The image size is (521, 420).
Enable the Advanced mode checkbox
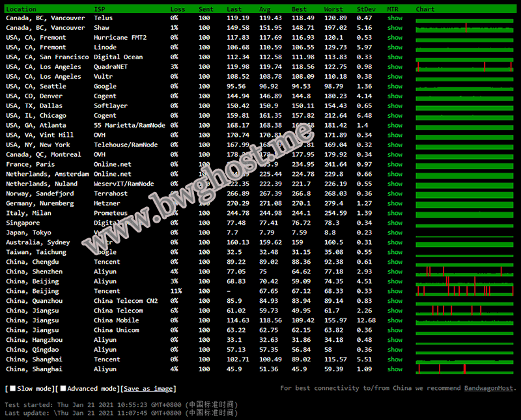[x=63, y=389]
